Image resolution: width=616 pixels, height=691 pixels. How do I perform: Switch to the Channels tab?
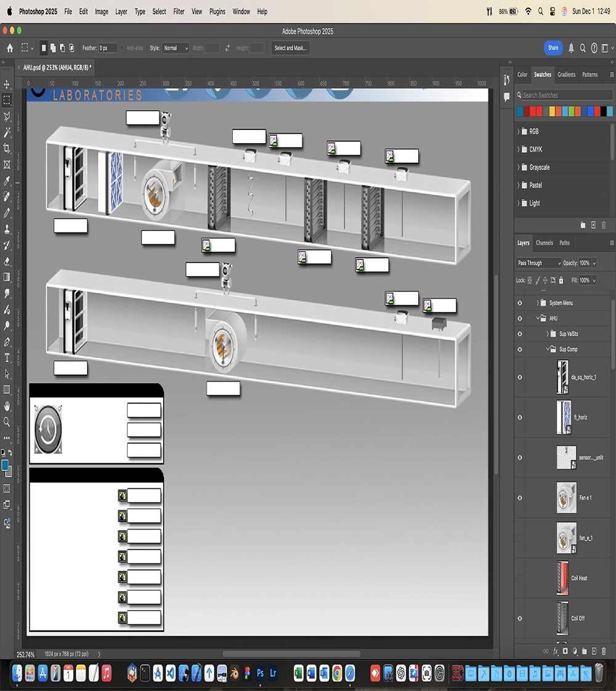(544, 243)
